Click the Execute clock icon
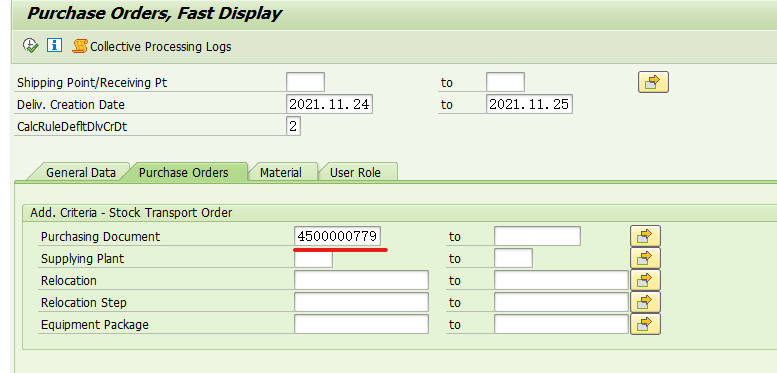777x373 pixels. click(30, 46)
